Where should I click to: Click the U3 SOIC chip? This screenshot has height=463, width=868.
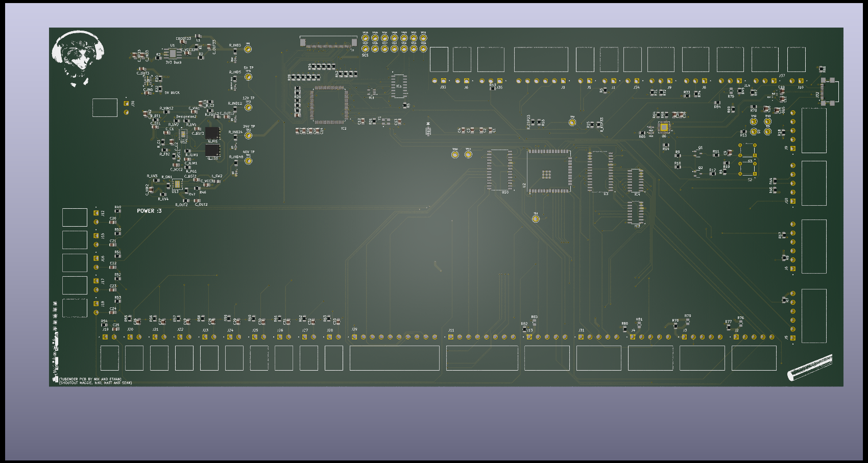pos(600,171)
